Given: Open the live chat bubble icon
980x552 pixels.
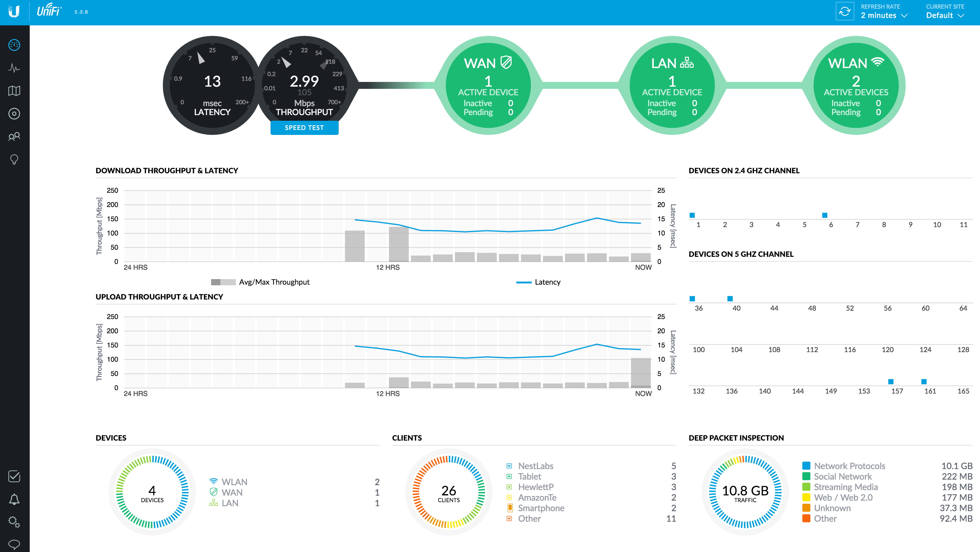Looking at the screenshot, I should 14,544.
